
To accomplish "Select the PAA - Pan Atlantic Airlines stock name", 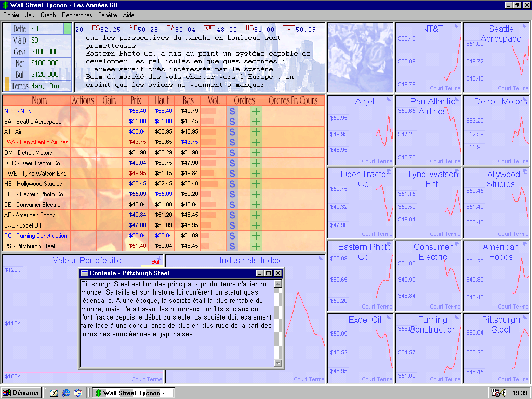I will click(36, 142).
